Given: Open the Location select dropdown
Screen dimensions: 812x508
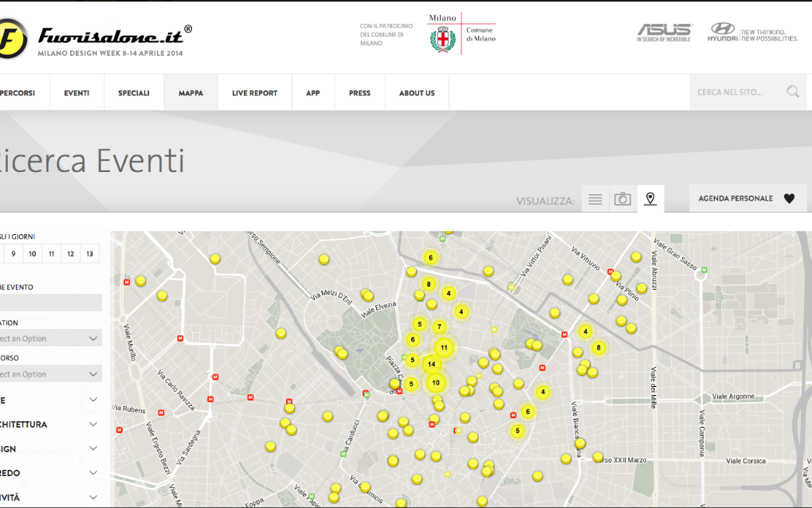Looking at the screenshot, I should click(x=49, y=338).
